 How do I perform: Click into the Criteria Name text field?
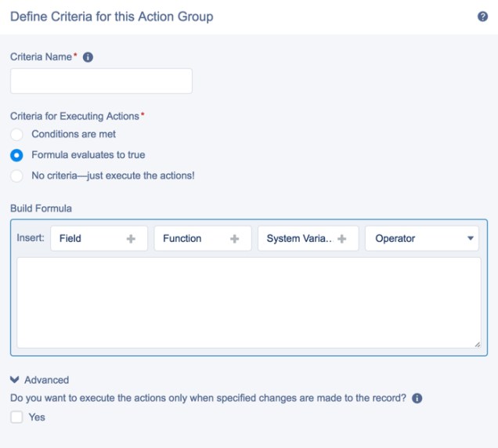(x=101, y=81)
